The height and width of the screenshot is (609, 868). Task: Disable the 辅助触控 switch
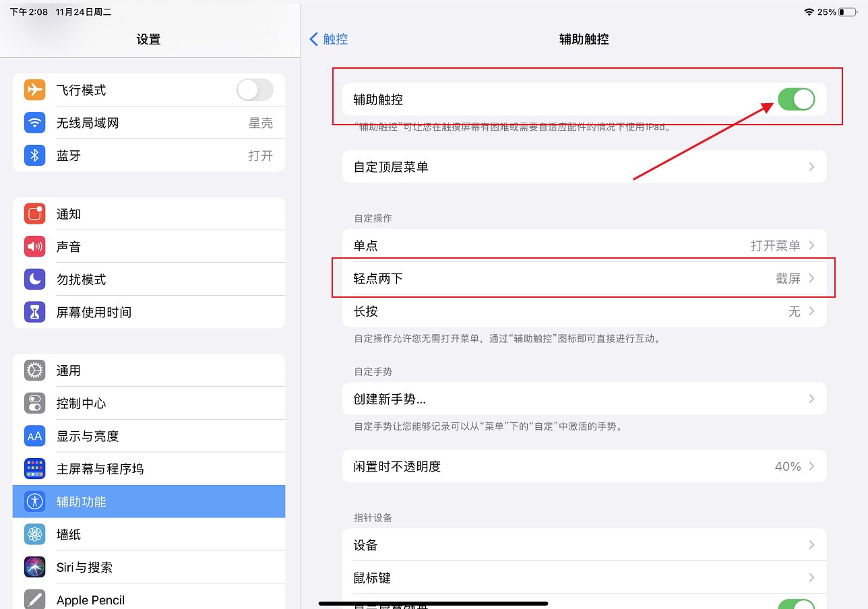pyautogui.click(x=796, y=98)
